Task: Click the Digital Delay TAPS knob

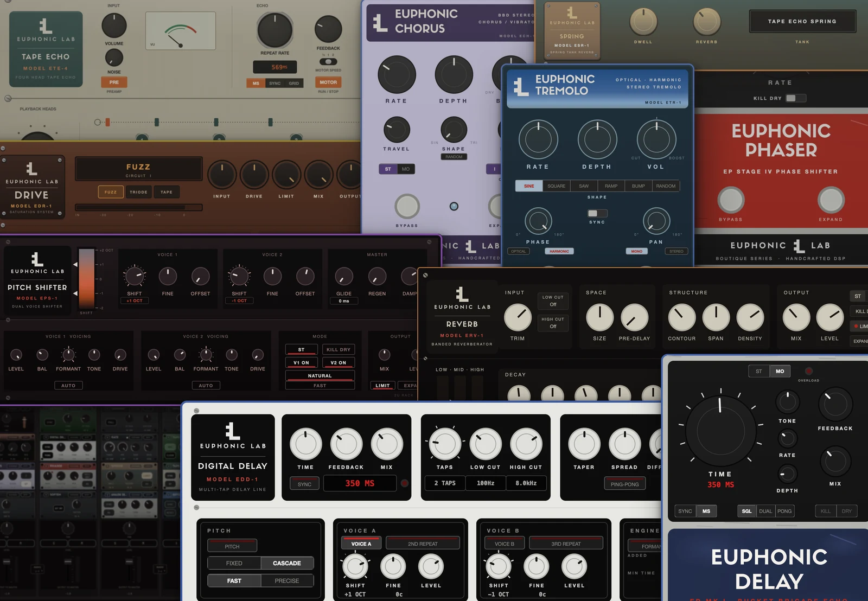Action: pyautogui.click(x=445, y=444)
